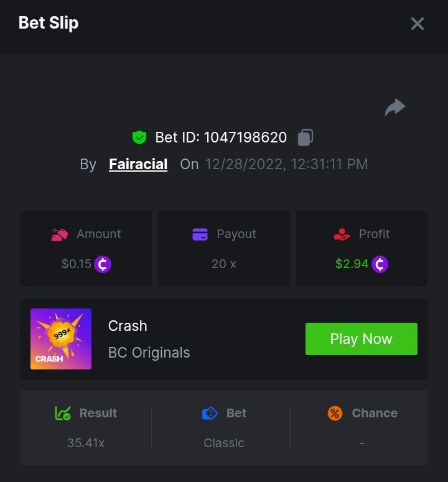This screenshot has height=482, width=448.
Task: Click the $2.94 profit amount
Action: coord(352,264)
